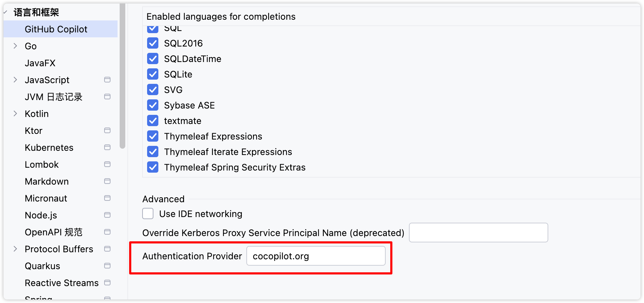Click the project-scope icon beside Micronaut
The image size is (644, 303).
[x=107, y=198]
